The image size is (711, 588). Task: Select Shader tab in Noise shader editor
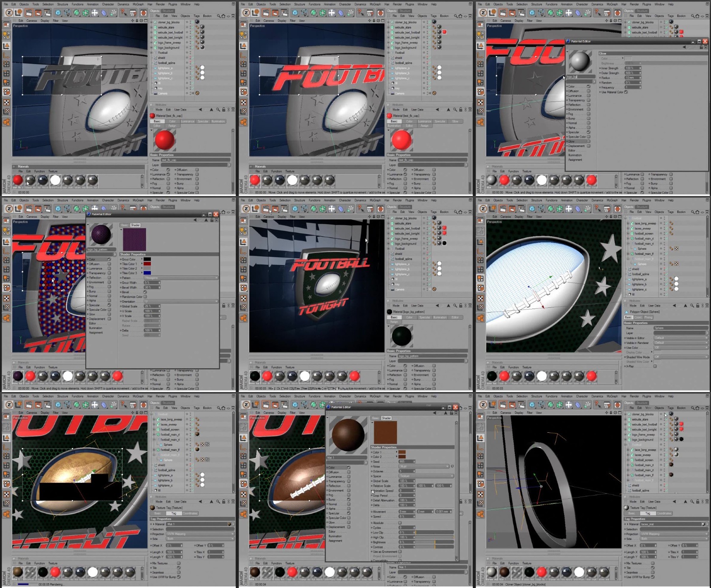click(386, 418)
